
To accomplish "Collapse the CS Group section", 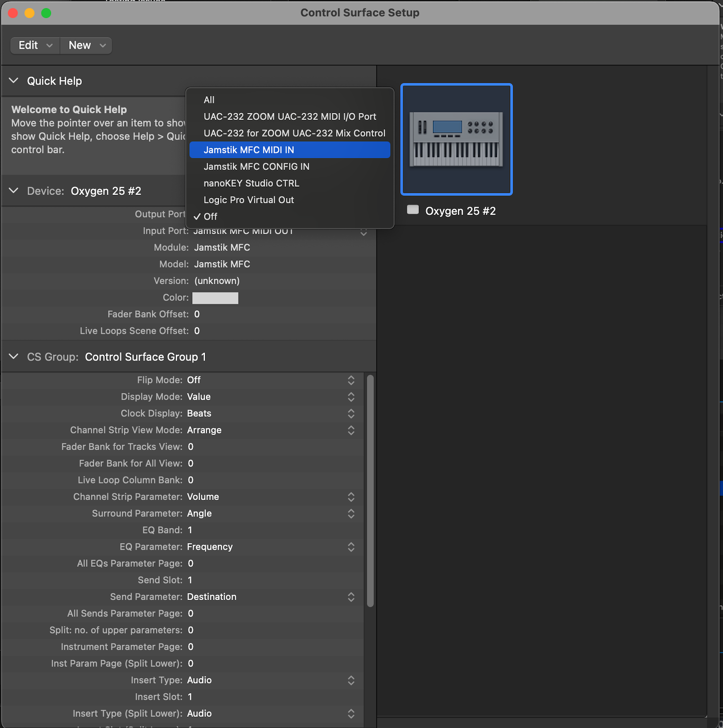I will click(x=13, y=357).
